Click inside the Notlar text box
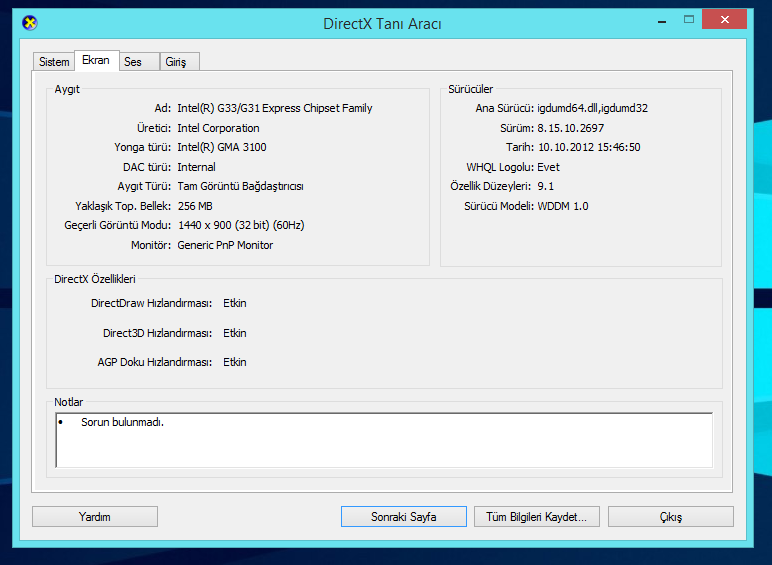The width and height of the screenshot is (772, 565). pyautogui.click(x=384, y=440)
